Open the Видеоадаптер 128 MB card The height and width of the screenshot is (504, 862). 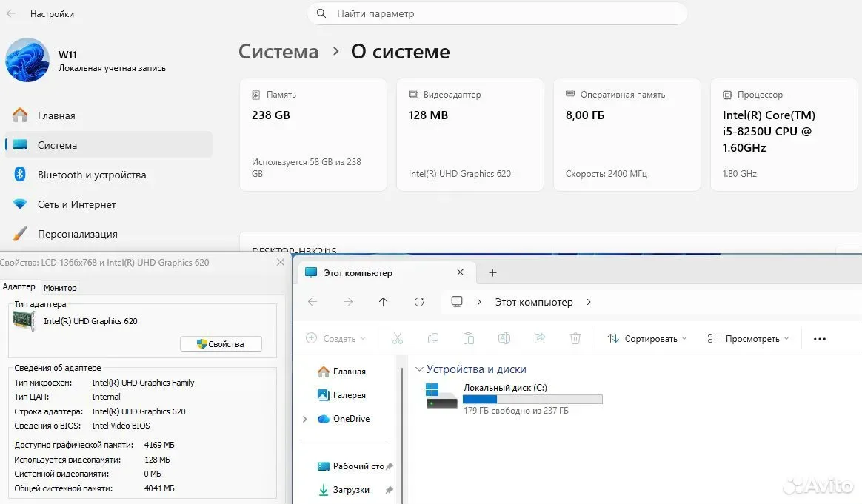[470, 135]
